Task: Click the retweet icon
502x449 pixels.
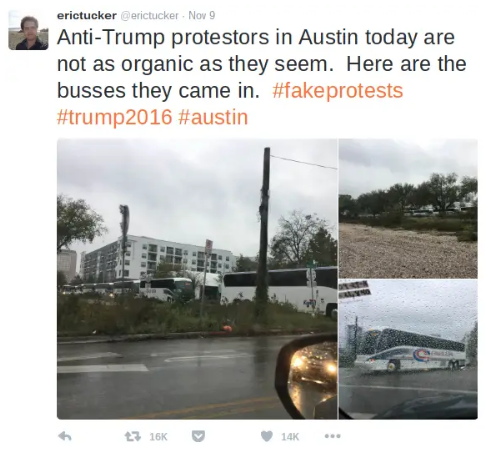Action: [x=133, y=436]
